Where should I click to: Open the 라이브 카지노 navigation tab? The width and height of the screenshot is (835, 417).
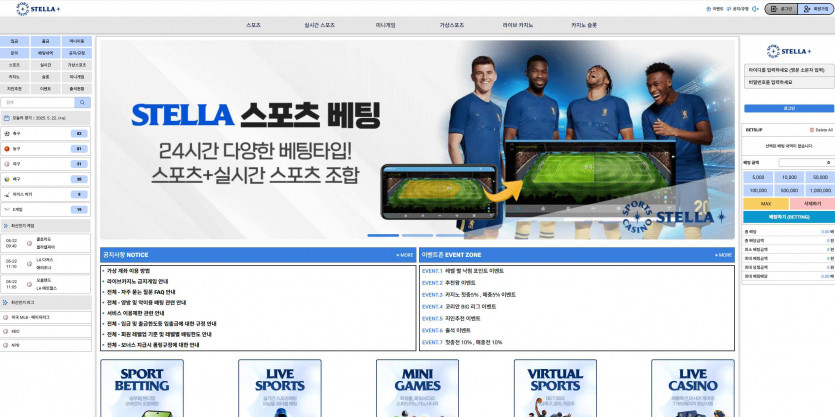tap(518, 25)
